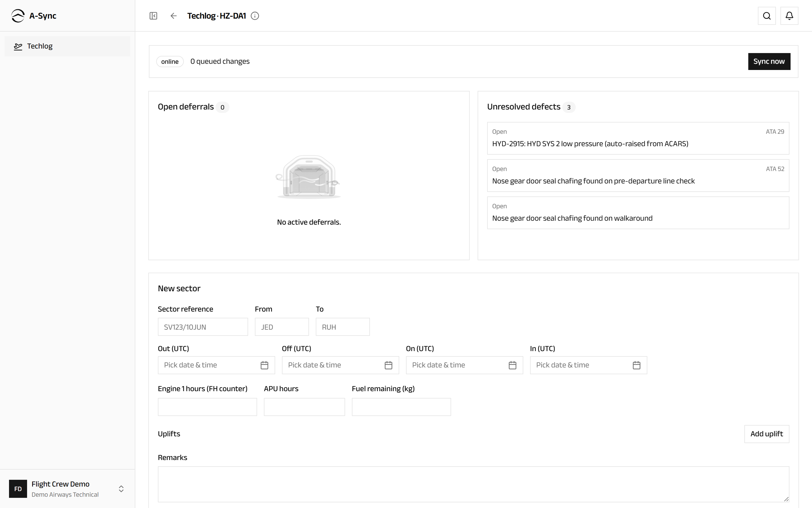Click the A-Sync logo icon
Screen dimensions: 812x508
18,16
